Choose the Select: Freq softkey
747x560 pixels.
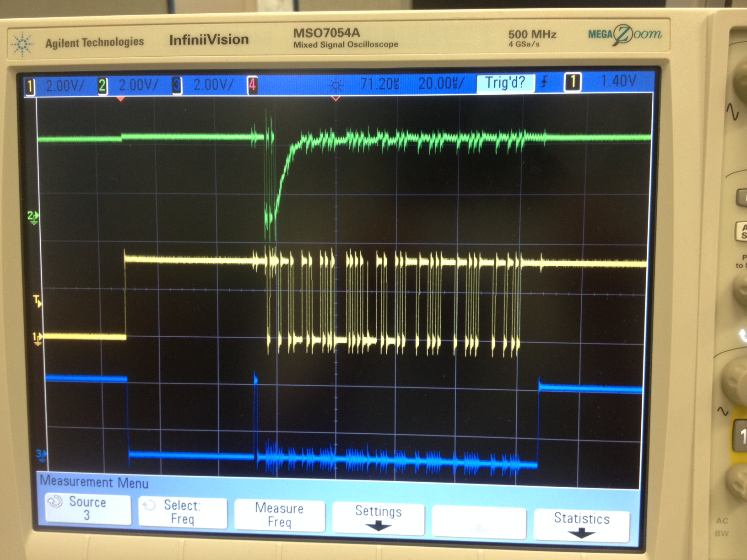coord(183,512)
